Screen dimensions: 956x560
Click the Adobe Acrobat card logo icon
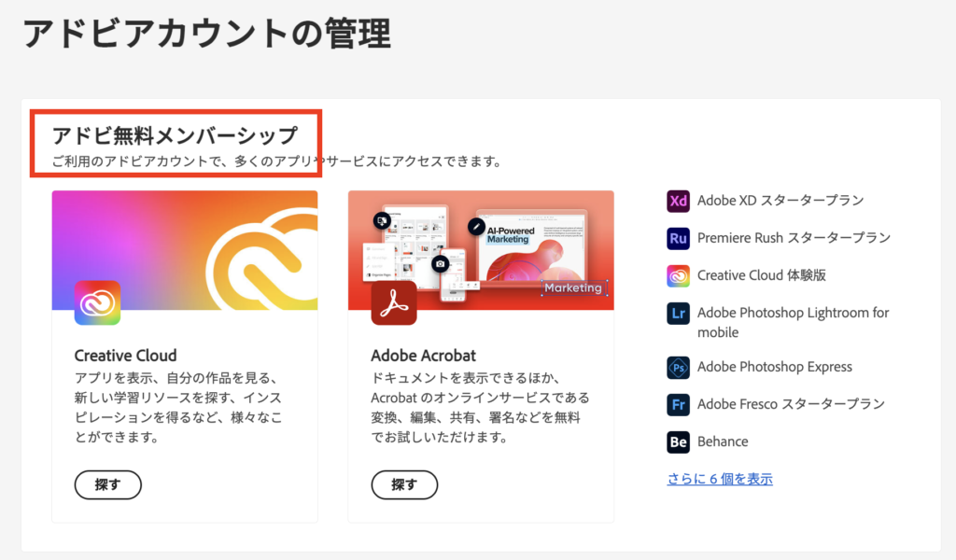coord(394,302)
